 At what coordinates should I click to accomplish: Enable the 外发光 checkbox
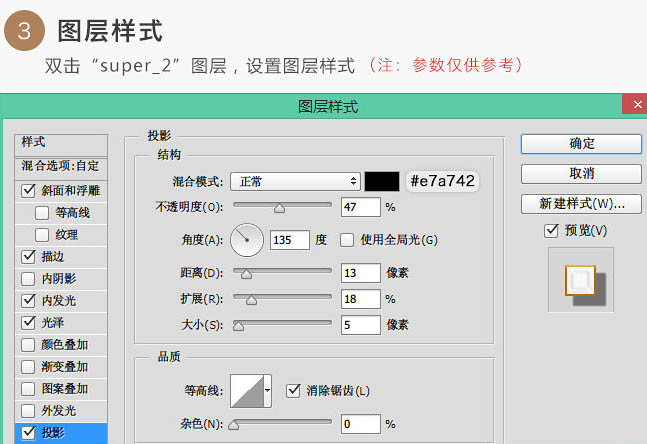tap(28, 411)
